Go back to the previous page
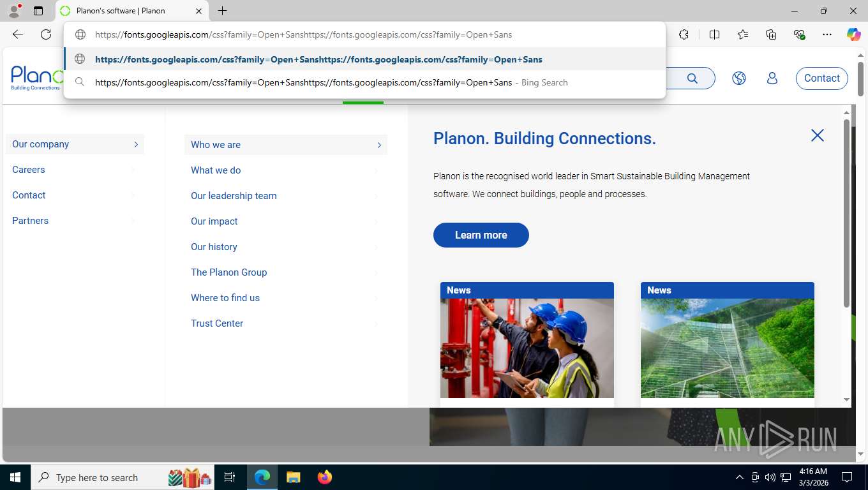Screen dimensions: 868x490 point(18,34)
